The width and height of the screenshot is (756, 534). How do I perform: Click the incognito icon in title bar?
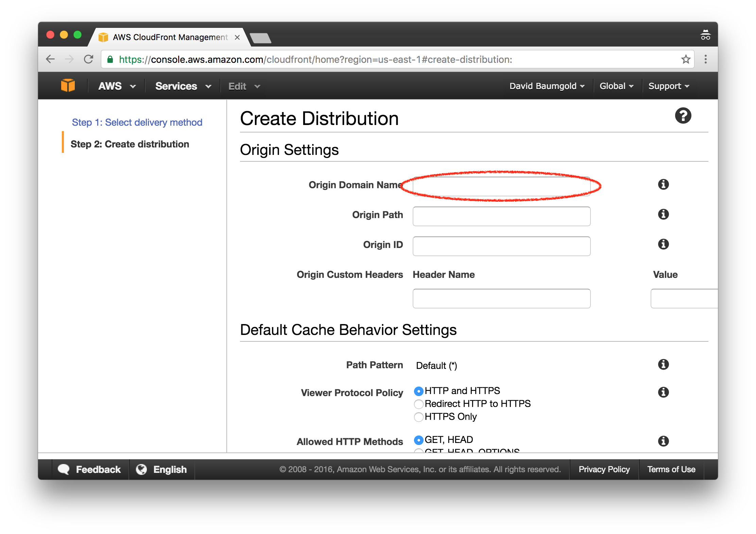click(705, 35)
